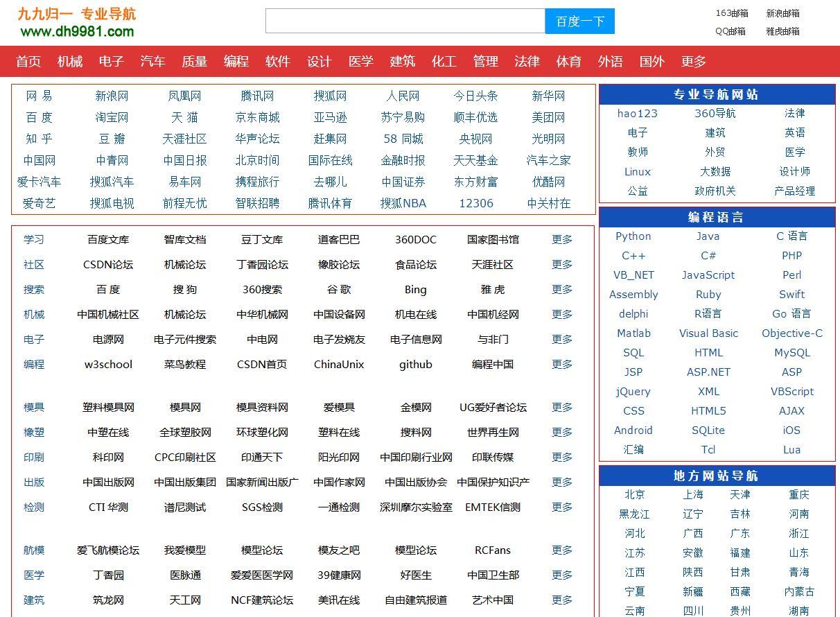The width and height of the screenshot is (840, 617).
Task: Open the SGS检测 link
Action: (262, 507)
